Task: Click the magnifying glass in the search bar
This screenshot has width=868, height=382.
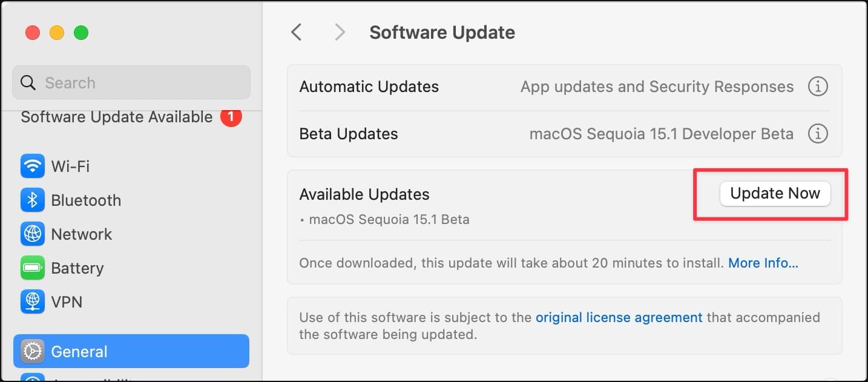Action: [28, 82]
